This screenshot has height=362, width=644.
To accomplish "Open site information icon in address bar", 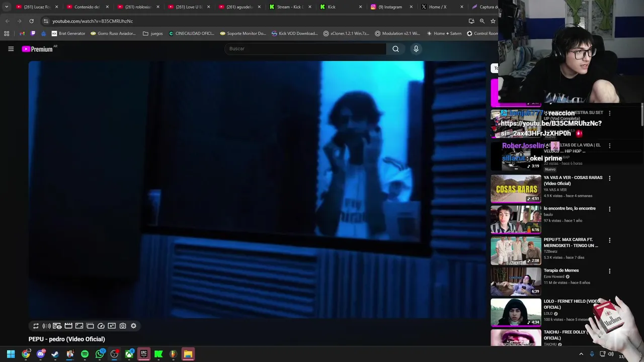I will coord(46,21).
